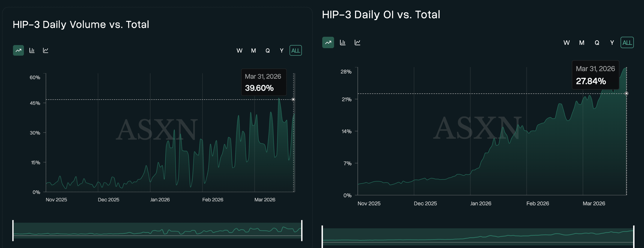Switch Volume chart to bar chart view
644x248 pixels.
coord(32,50)
